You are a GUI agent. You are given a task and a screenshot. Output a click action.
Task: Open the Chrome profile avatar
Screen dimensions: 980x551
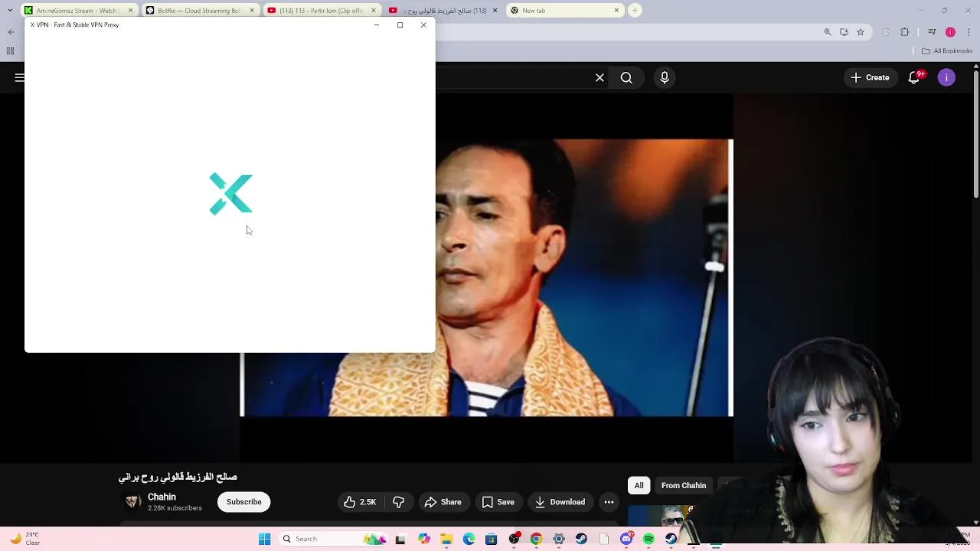950,32
